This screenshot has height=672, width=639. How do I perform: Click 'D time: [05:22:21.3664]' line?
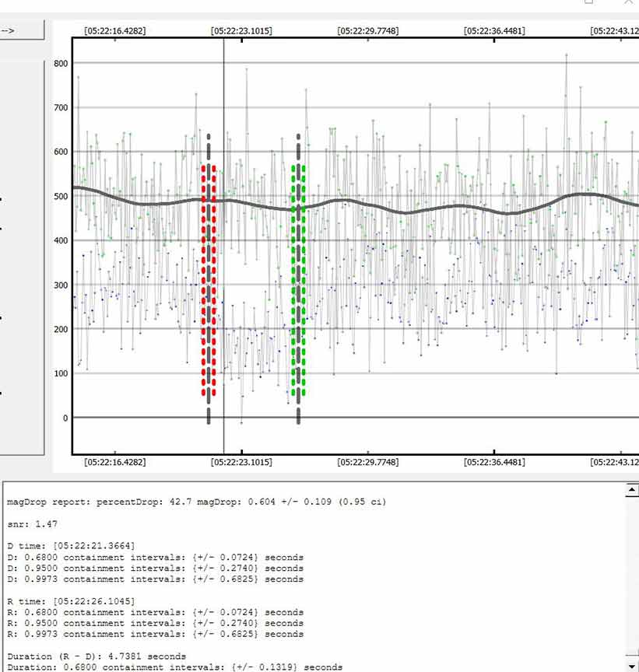point(71,546)
